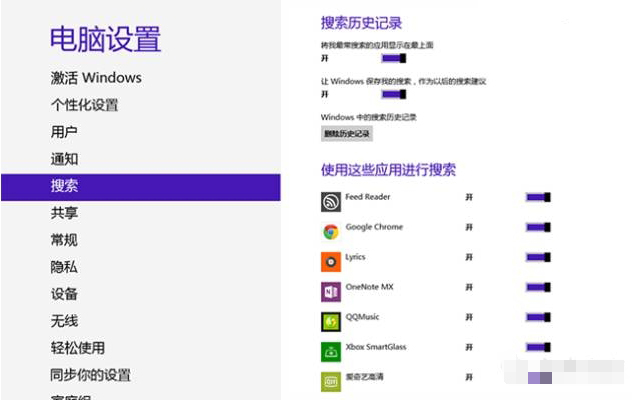Image resolution: width=632 pixels, height=401 pixels.
Task: Toggle search for Feed Reader off
Action: (x=538, y=197)
